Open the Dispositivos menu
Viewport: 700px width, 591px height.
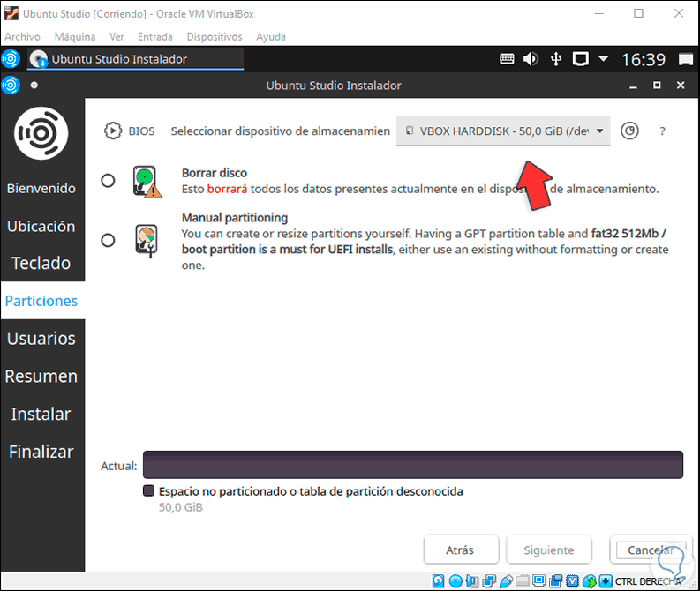(215, 36)
